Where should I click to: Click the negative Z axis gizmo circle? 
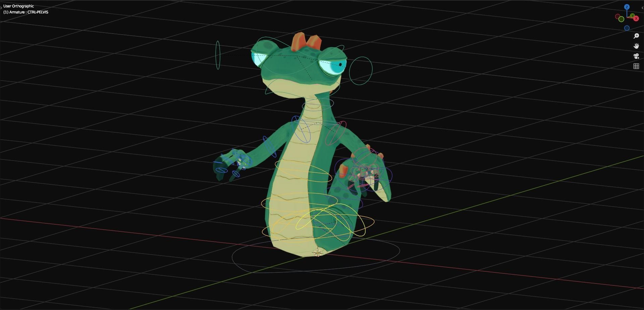pos(627,28)
